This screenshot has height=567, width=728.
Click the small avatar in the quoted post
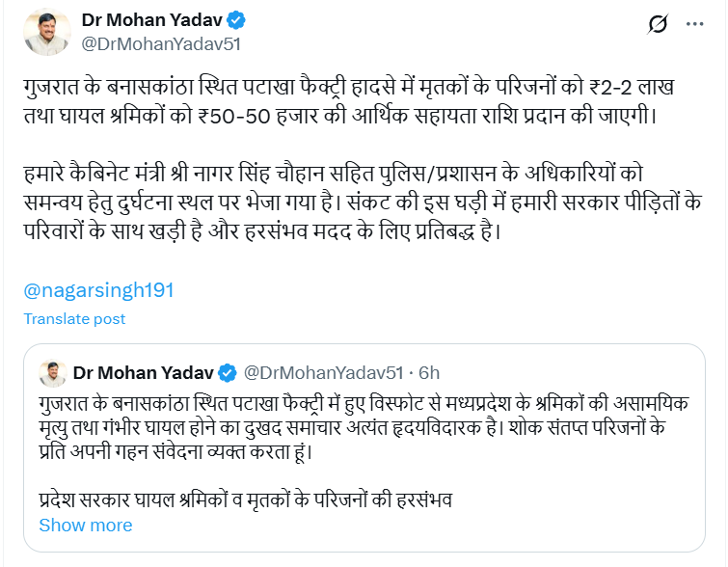coord(52,372)
